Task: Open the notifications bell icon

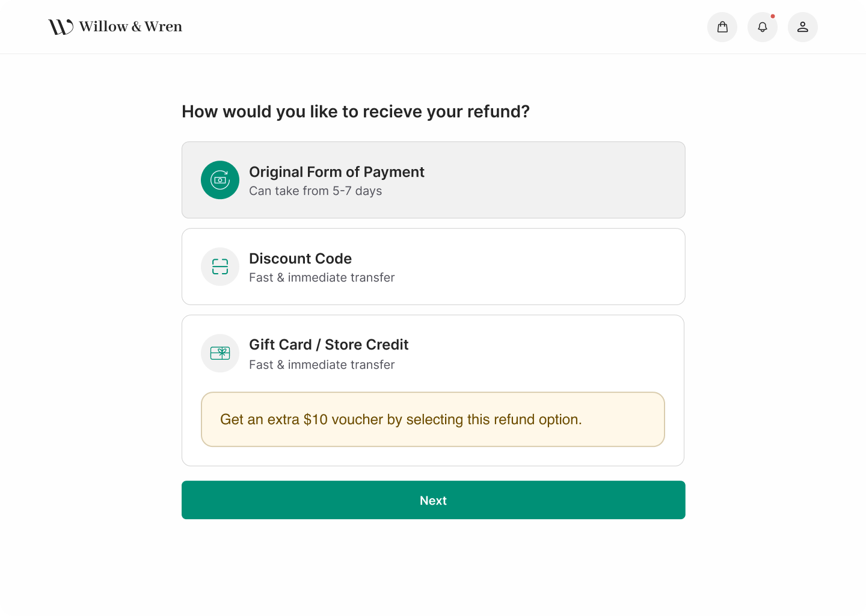Action: [x=763, y=26]
